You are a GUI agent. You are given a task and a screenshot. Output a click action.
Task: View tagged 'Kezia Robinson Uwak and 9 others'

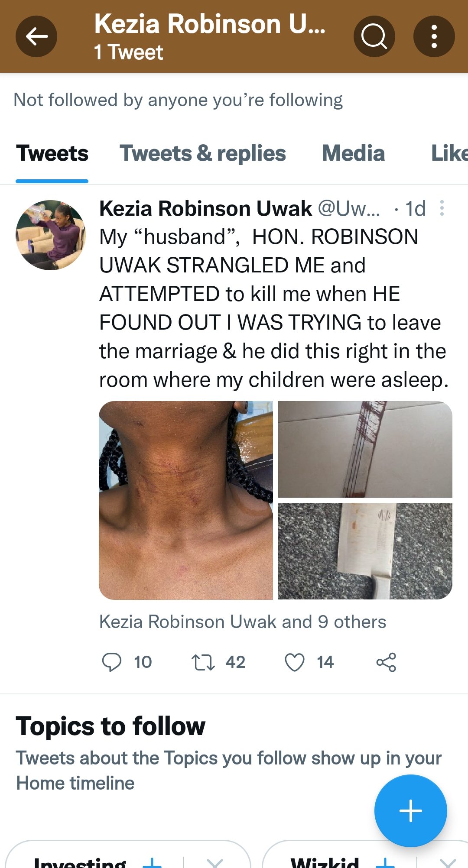point(243,622)
